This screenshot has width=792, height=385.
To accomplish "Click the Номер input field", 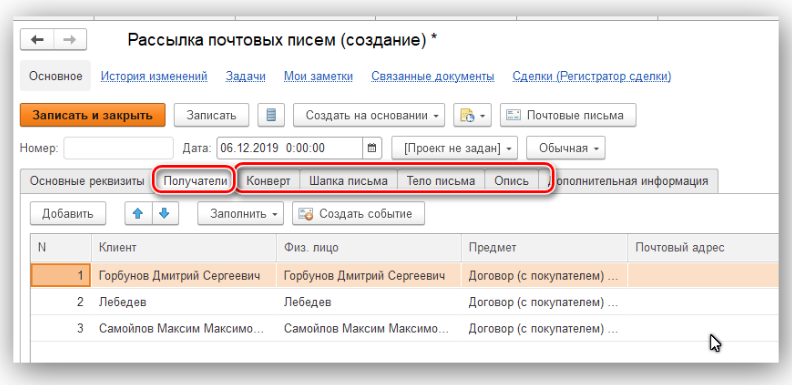I will pyautogui.click(x=119, y=149).
